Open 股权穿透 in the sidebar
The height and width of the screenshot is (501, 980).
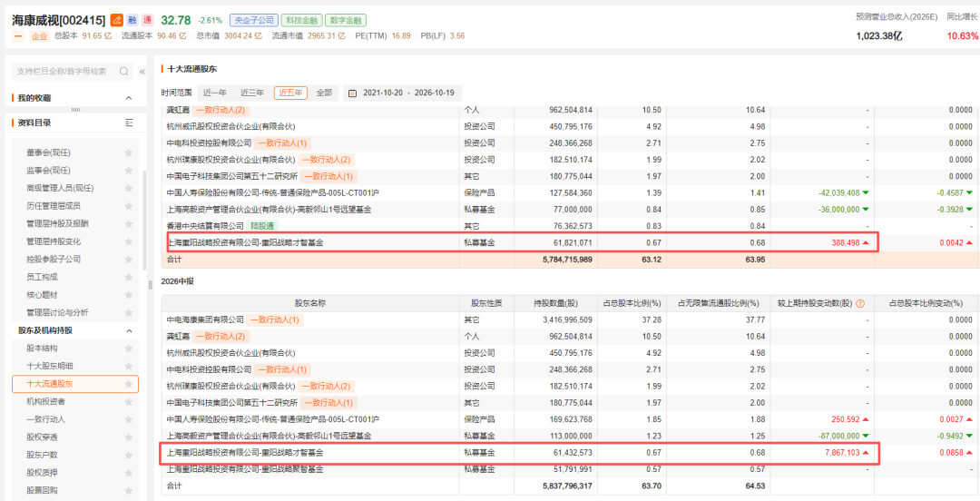42,437
